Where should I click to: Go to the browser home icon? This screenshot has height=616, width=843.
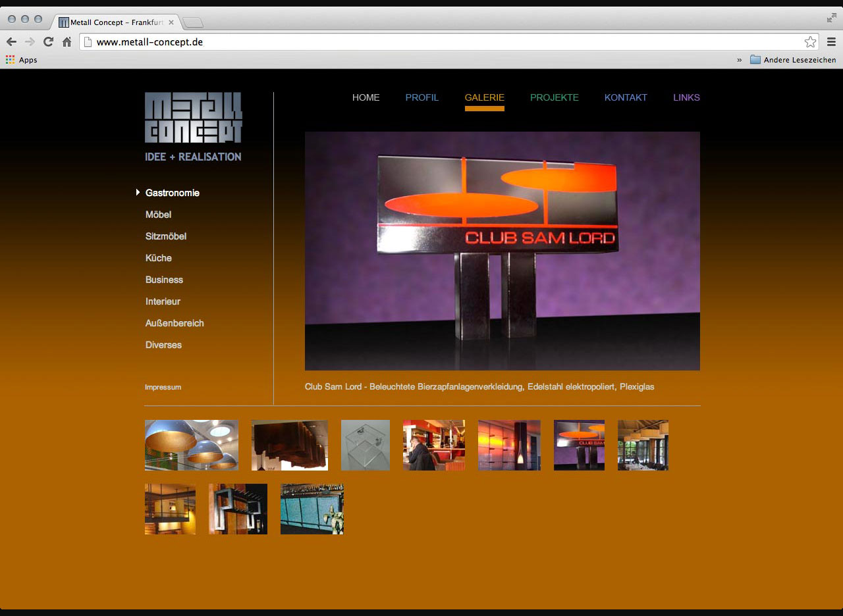tap(67, 41)
